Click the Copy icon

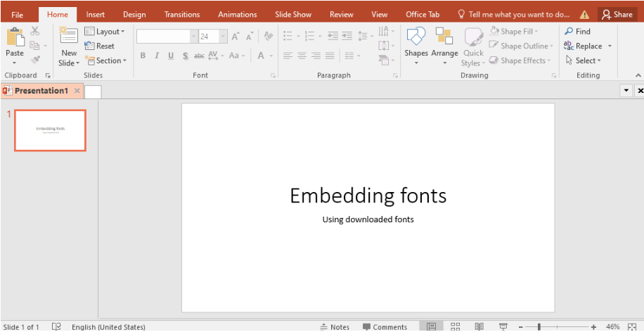34,46
